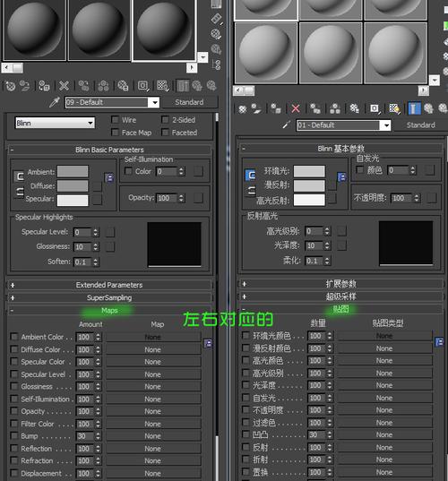Image resolution: width=448 pixels, height=481 pixels.
Task: Click Make Material Copy icon in English toolbar
Action: [x=83, y=86]
